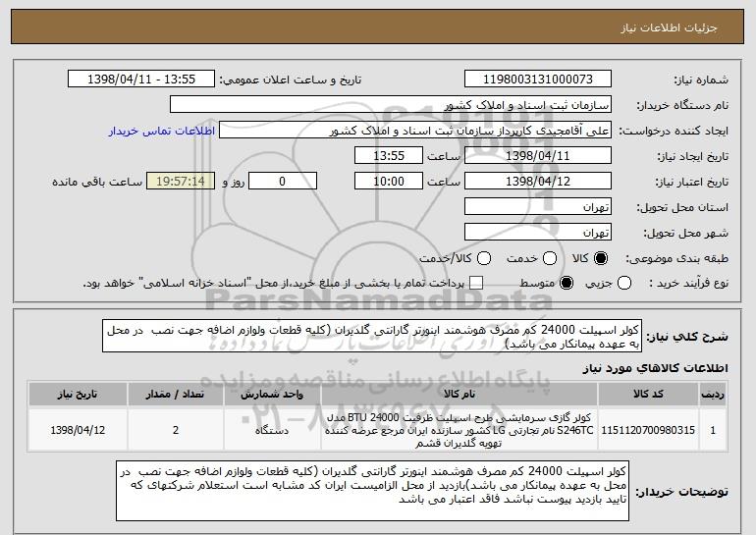Screen dimensions: 756x535
Task: Click the remaining days field showing 0
Action: (283, 182)
